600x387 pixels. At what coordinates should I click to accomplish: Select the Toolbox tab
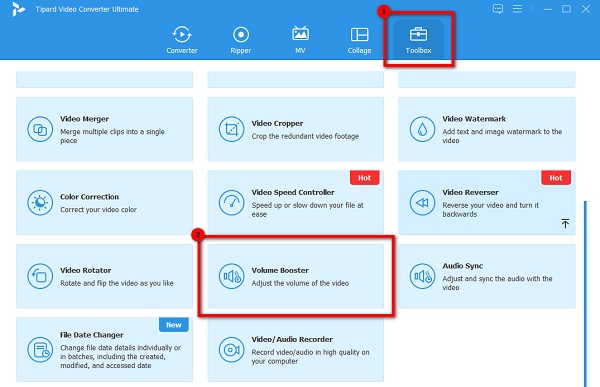tap(418, 40)
